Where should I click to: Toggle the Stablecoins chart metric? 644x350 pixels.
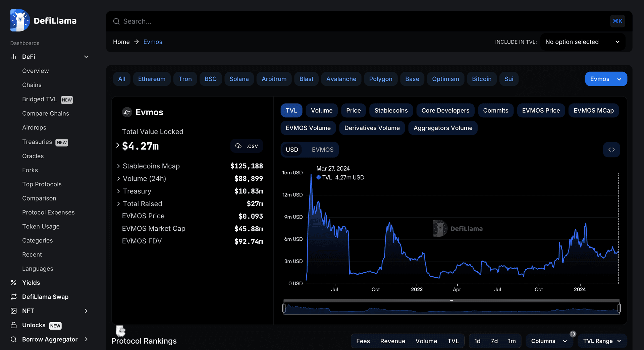click(x=391, y=111)
